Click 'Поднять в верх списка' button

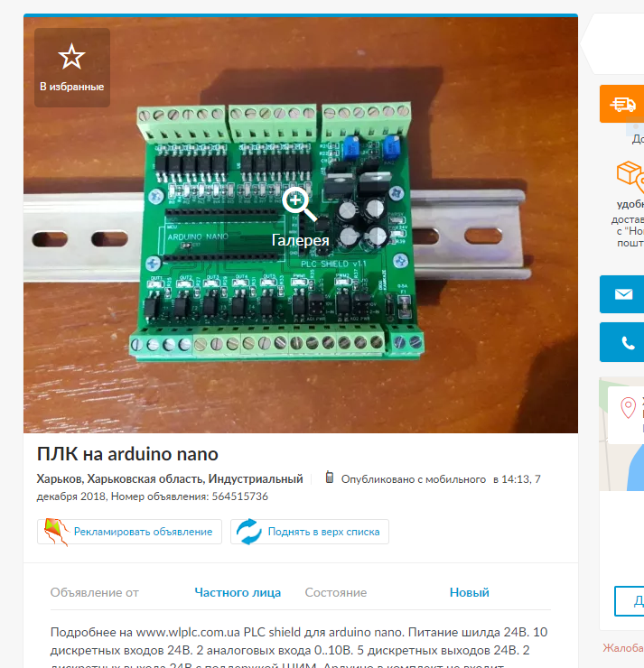coord(310,532)
